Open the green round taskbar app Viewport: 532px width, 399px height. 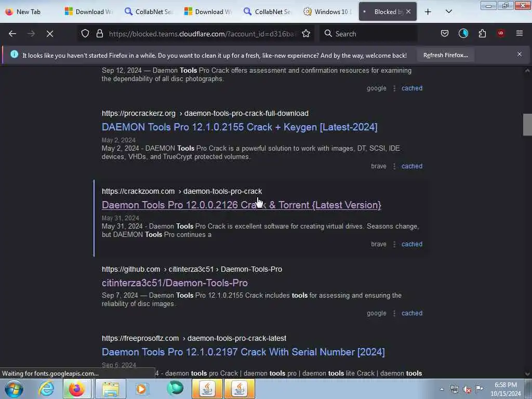point(175,388)
